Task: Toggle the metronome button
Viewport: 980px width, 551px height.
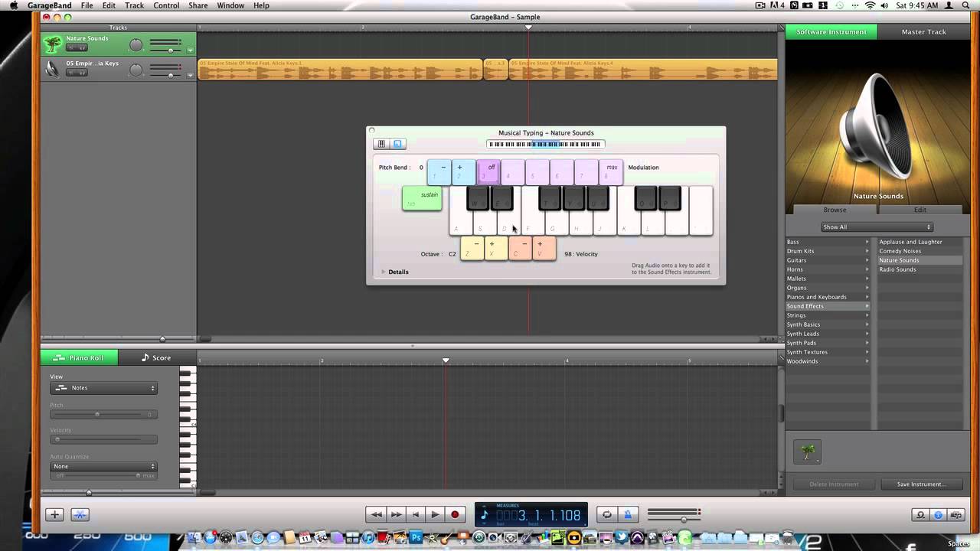Action: click(x=628, y=515)
